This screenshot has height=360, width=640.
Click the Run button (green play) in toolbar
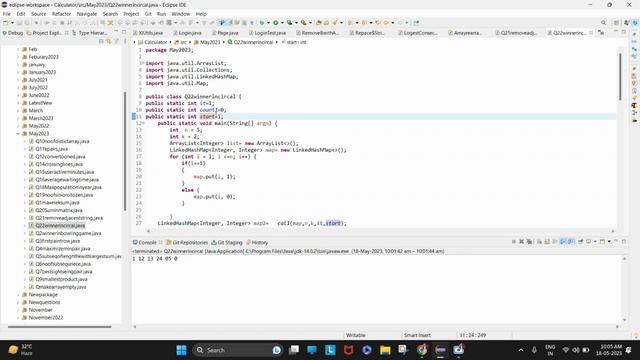(276, 23)
